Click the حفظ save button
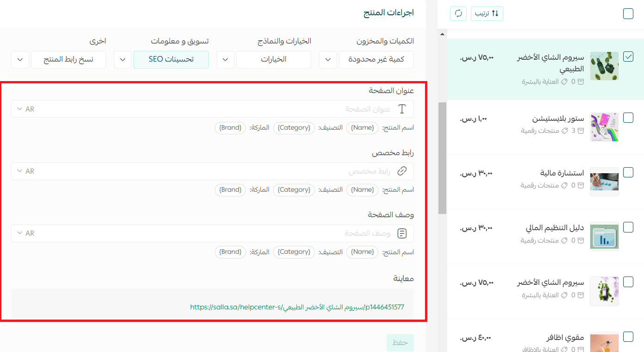 coord(400,343)
